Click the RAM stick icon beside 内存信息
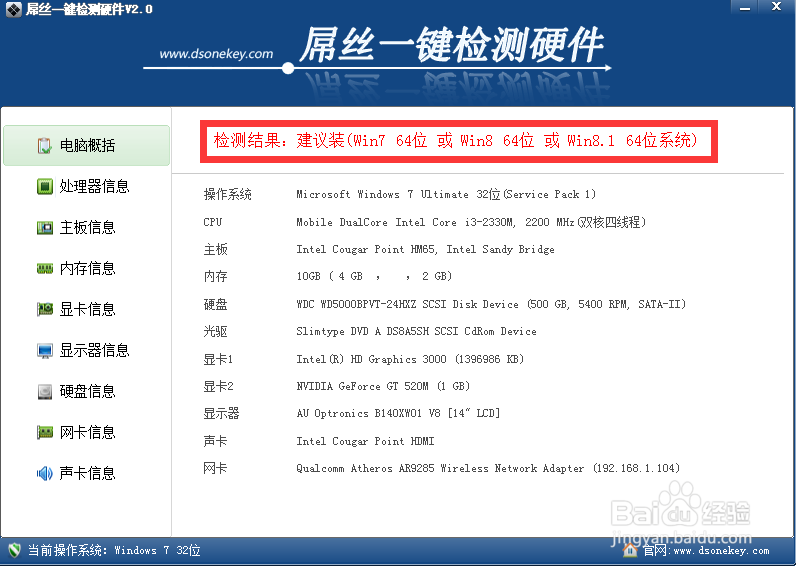Image resolution: width=796 pixels, height=566 pixels. click(45, 269)
